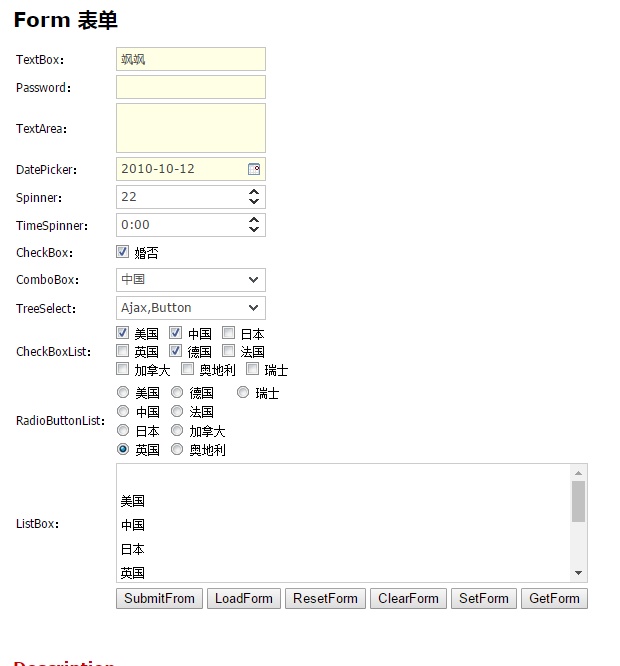
Task: Uncheck the 婚否 checkbox
Action: point(122,252)
